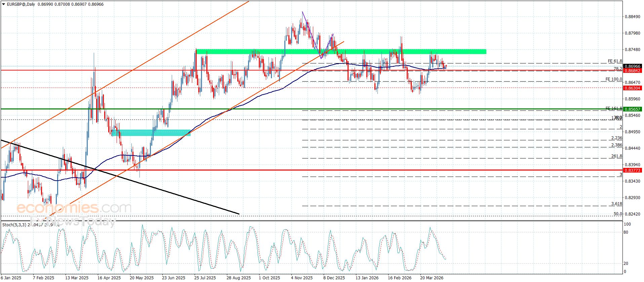
Task: Click the FE 161.8 Fibonacci label
Action: 613,108
